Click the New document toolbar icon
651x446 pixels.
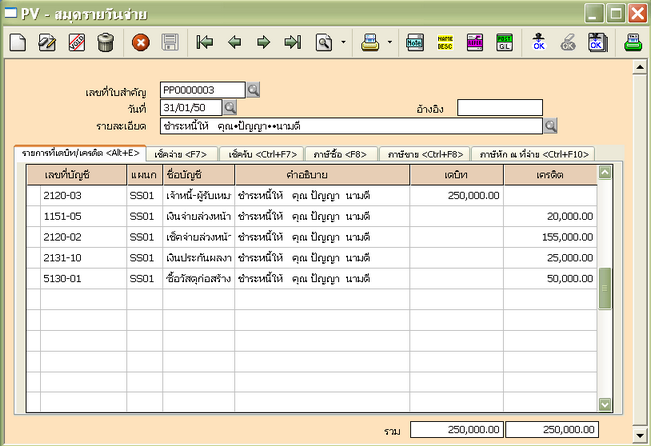pyautogui.click(x=18, y=42)
